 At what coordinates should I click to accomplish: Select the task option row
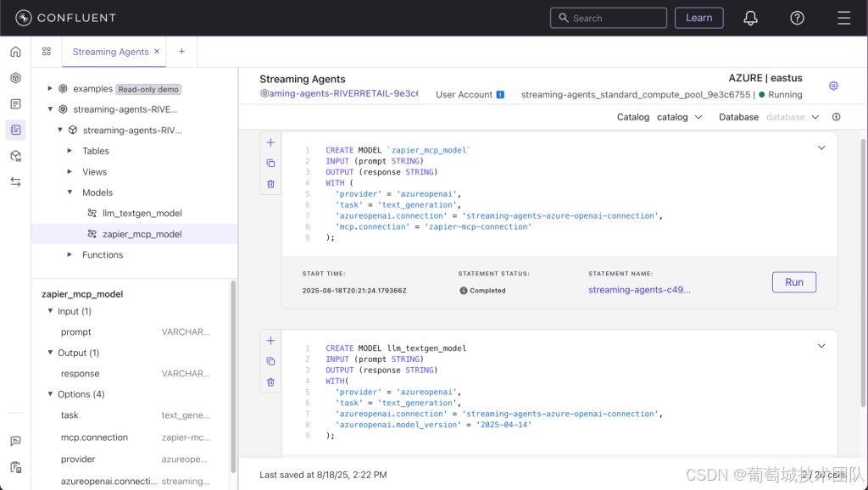point(135,415)
